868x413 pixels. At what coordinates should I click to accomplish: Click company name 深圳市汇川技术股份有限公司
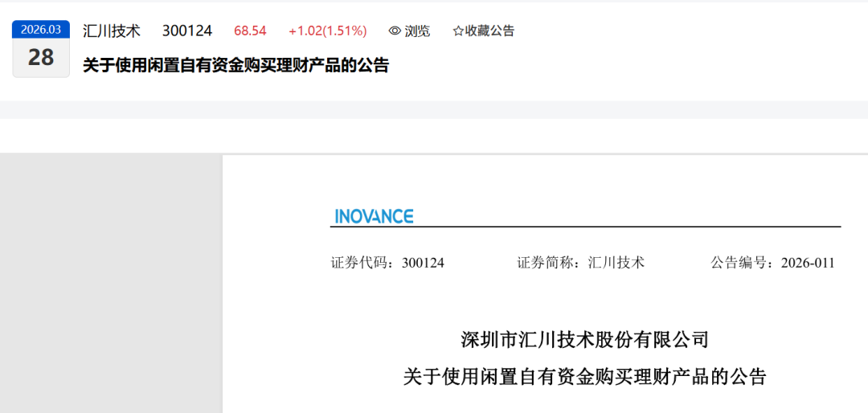click(584, 339)
